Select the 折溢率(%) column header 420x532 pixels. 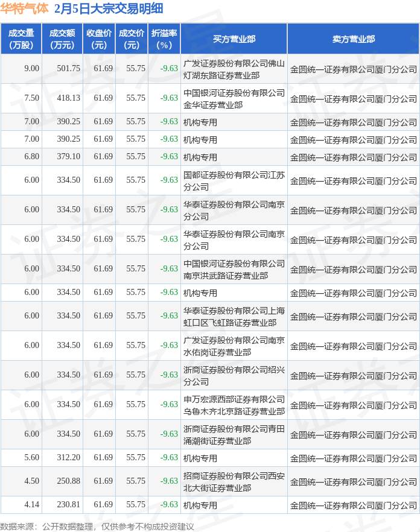tap(164, 39)
